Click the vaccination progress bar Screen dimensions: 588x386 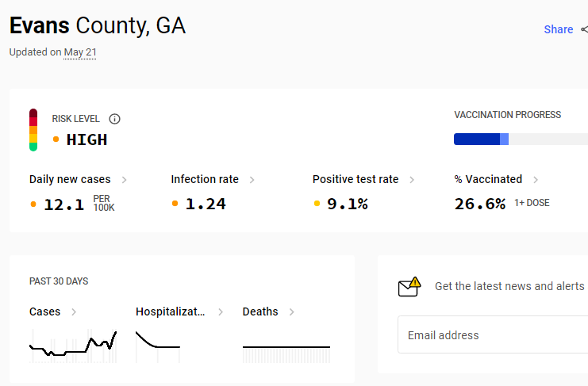click(521, 139)
